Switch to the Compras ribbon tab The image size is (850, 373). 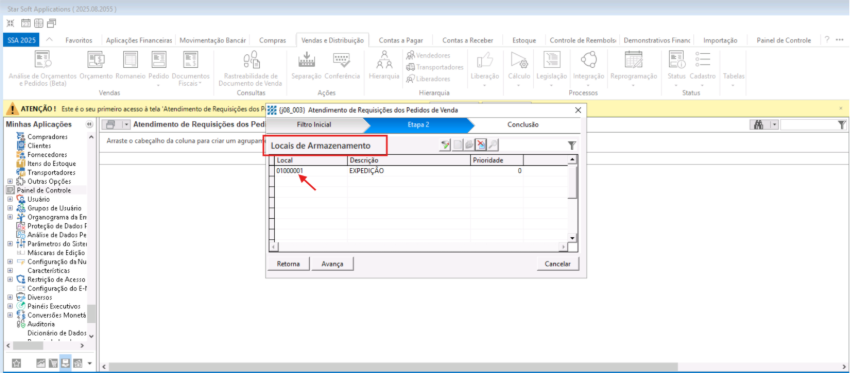click(273, 40)
